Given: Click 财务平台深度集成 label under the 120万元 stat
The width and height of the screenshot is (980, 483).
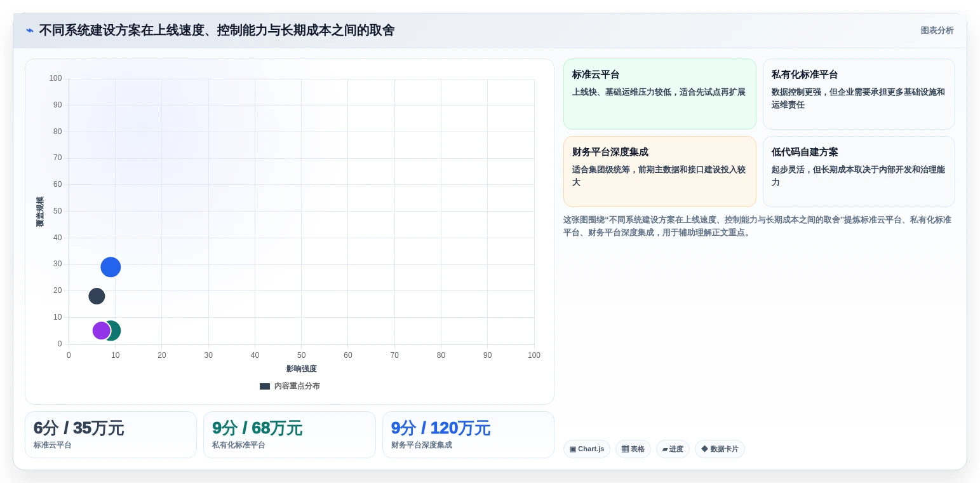Looking at the screenshot, I should pyautogui.click(x=422, y=445).
